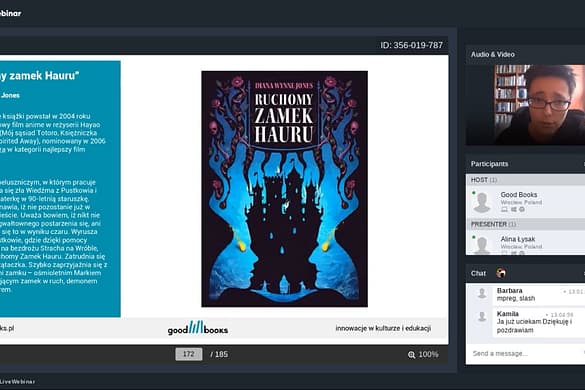Click Kamila's avatar in chat
Screen dimensions: 585x390
[482, 316]
